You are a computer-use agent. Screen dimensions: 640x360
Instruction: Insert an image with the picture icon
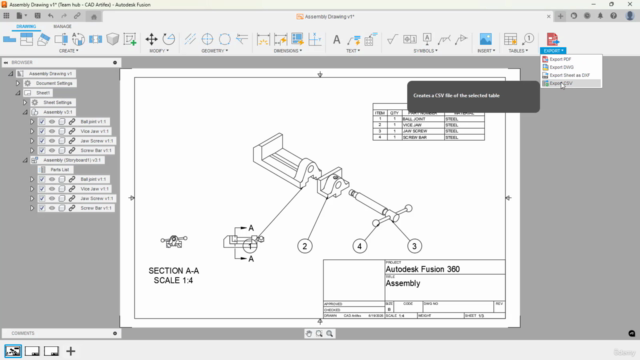[486, 39]
